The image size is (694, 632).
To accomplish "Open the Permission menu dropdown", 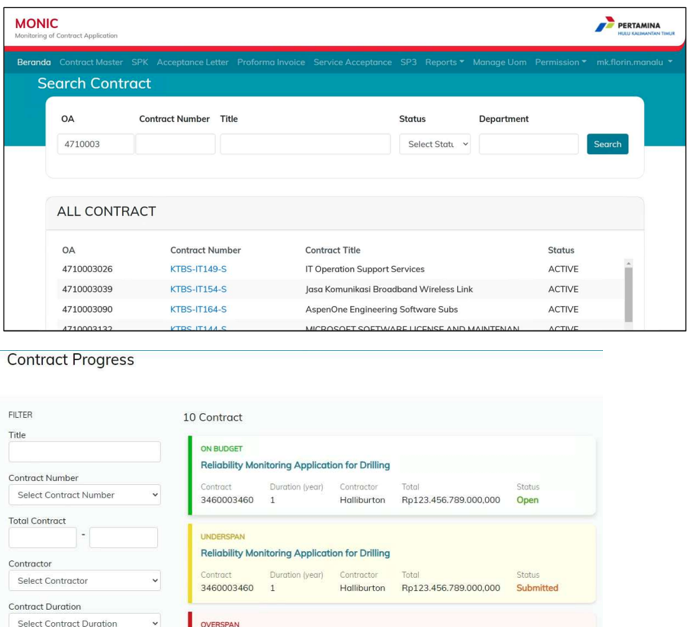I will (560, 62).
